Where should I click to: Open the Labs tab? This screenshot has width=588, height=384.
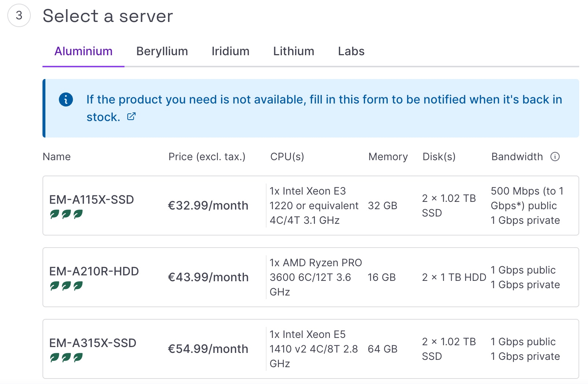click(x=351, y=51)
